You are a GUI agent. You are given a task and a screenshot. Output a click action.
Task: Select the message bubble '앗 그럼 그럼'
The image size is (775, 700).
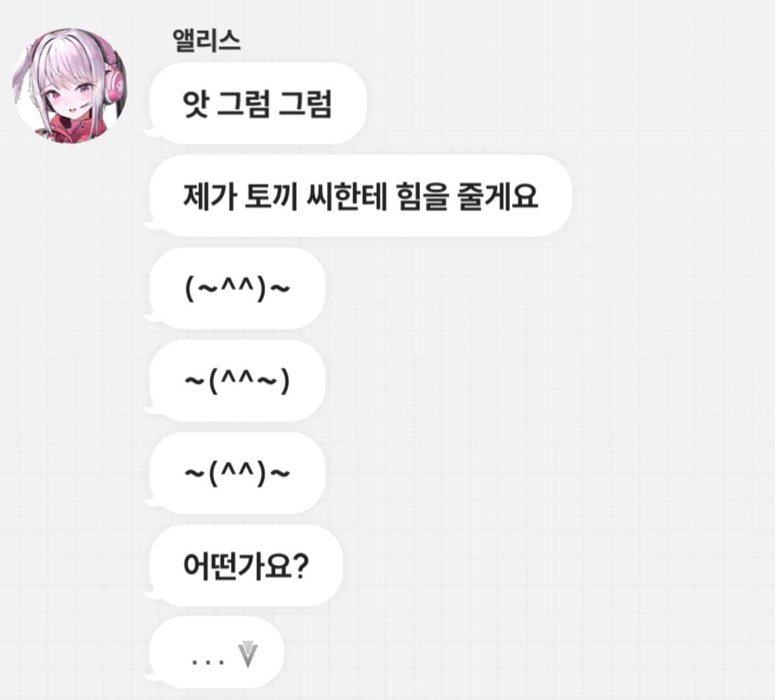[x=258, y=104]
